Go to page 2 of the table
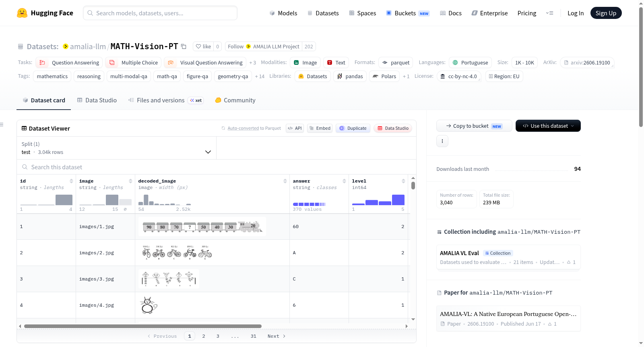This screenshot has width=644, height=347. pyautogui.click(x=204, y=336)
